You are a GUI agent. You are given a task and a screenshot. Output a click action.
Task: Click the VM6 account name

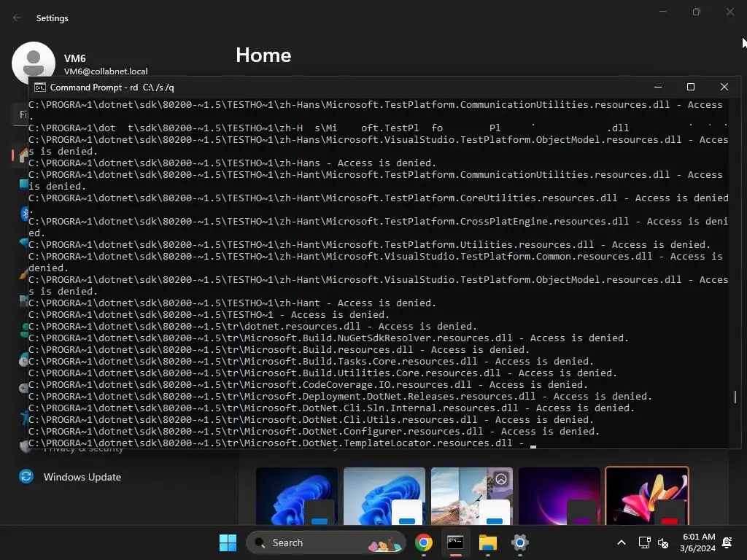[x=75, y=58]
